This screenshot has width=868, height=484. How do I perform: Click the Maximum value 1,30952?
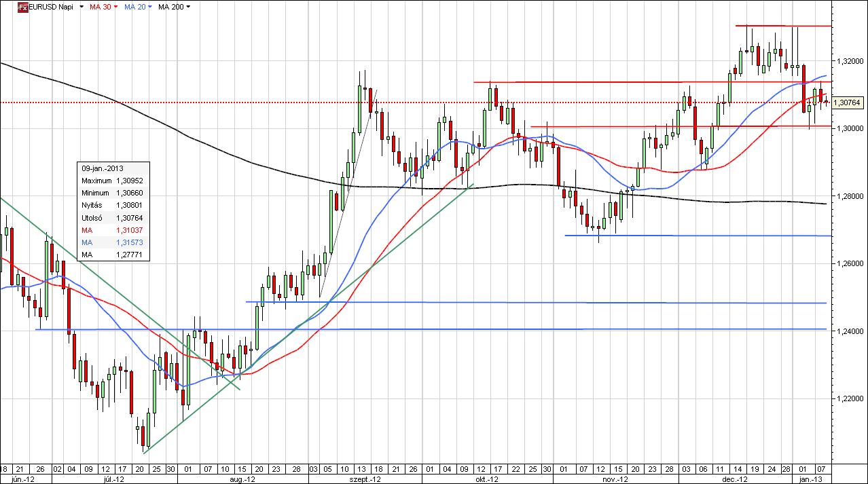(x=130, y=181)
